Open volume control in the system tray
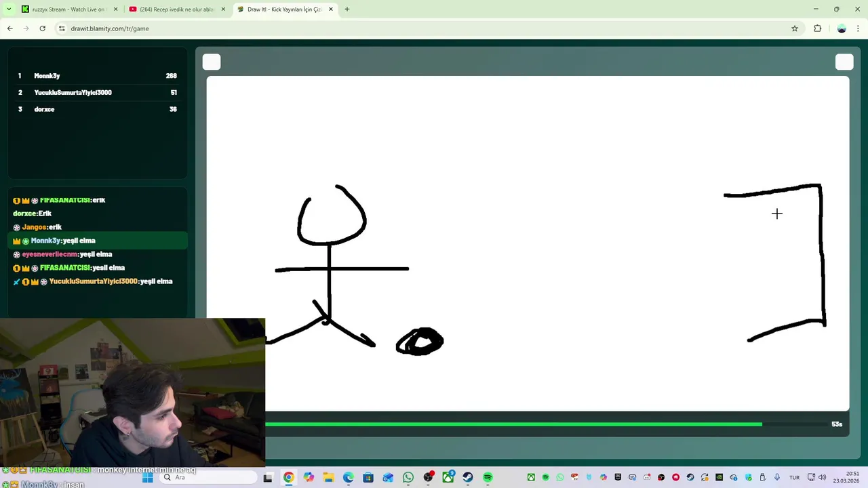The image size is (868, 488). pos(823,478)
